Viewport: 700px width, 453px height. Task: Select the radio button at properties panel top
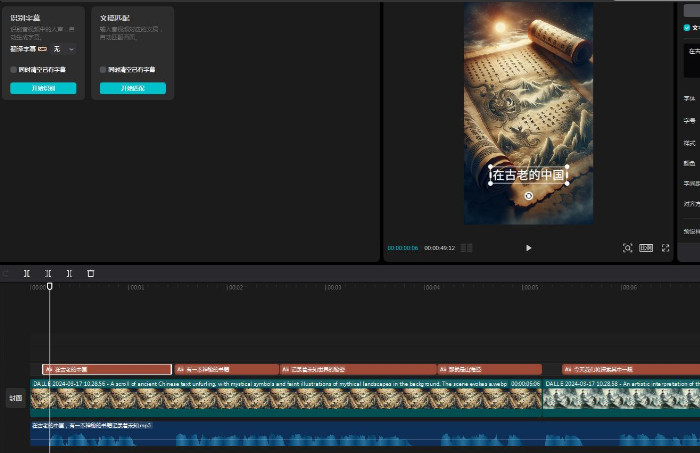686,28
